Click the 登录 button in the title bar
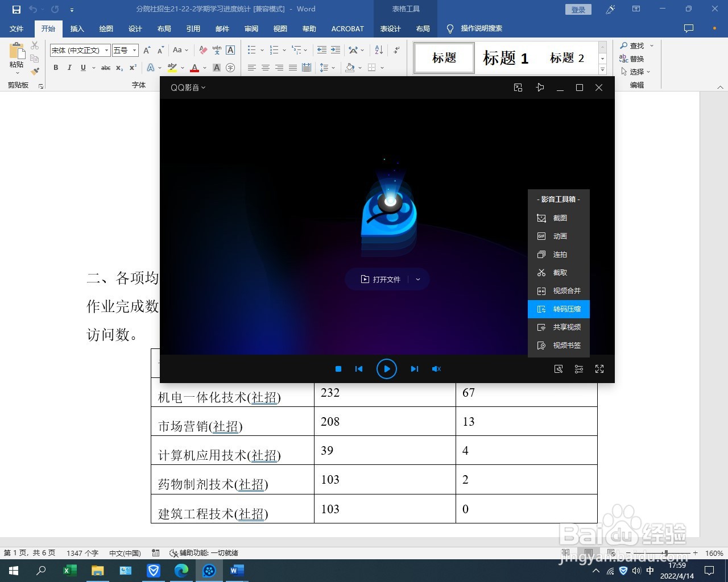 click(578, 9)
